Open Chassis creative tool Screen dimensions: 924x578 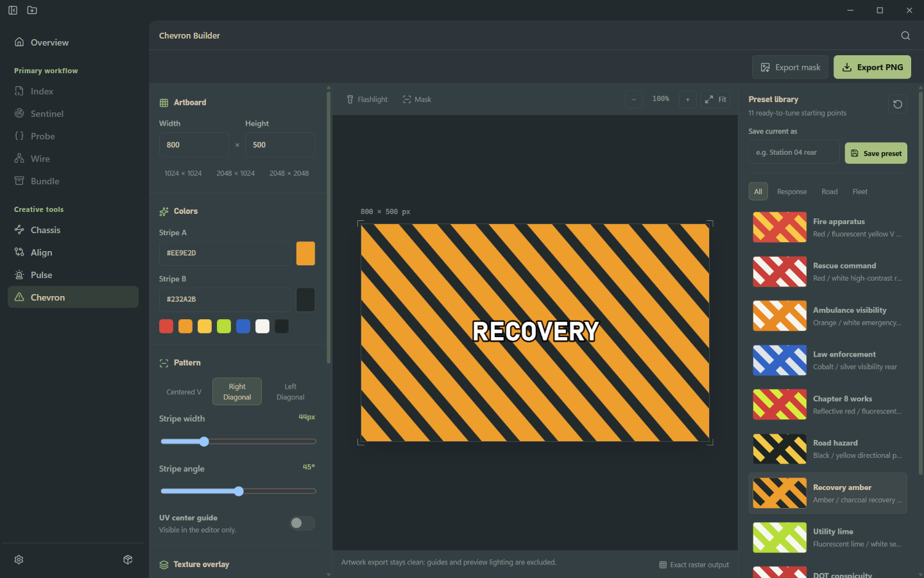click(73, 230)
